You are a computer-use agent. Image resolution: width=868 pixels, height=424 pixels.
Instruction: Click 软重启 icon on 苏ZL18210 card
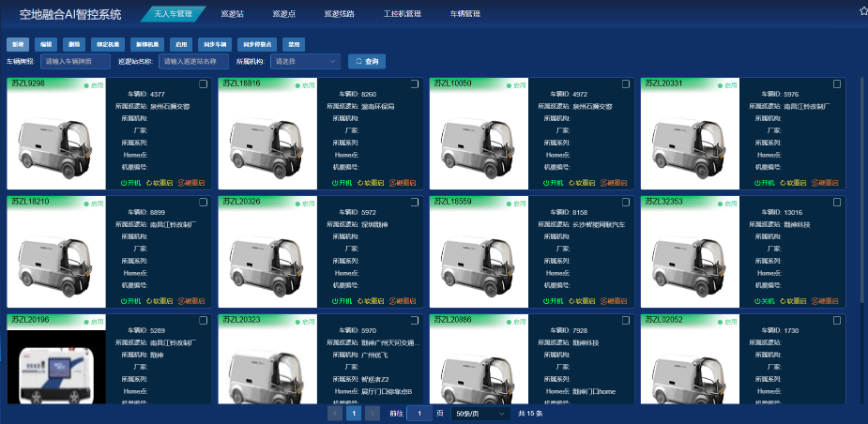[x=149, y=301]
